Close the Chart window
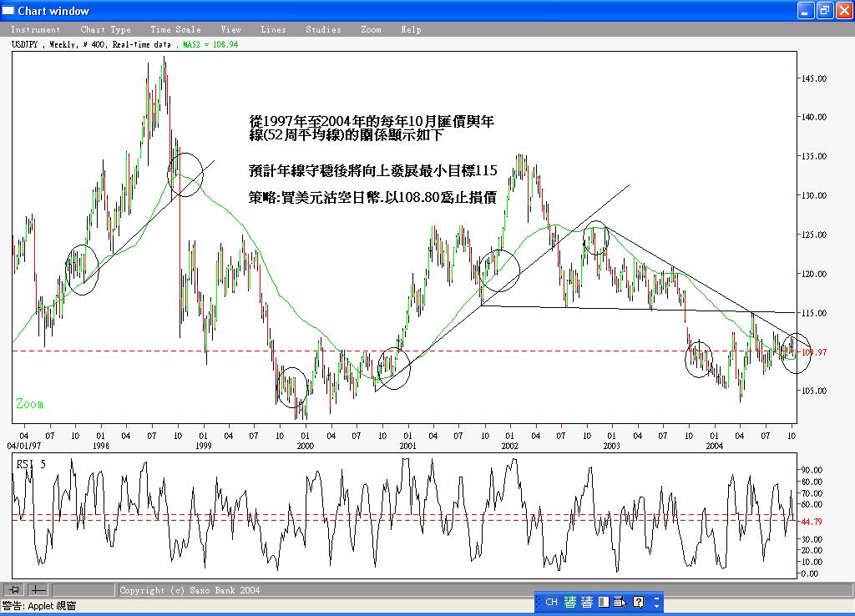The width and height of the screenshot is (855, 616). [x=843, y=10]
